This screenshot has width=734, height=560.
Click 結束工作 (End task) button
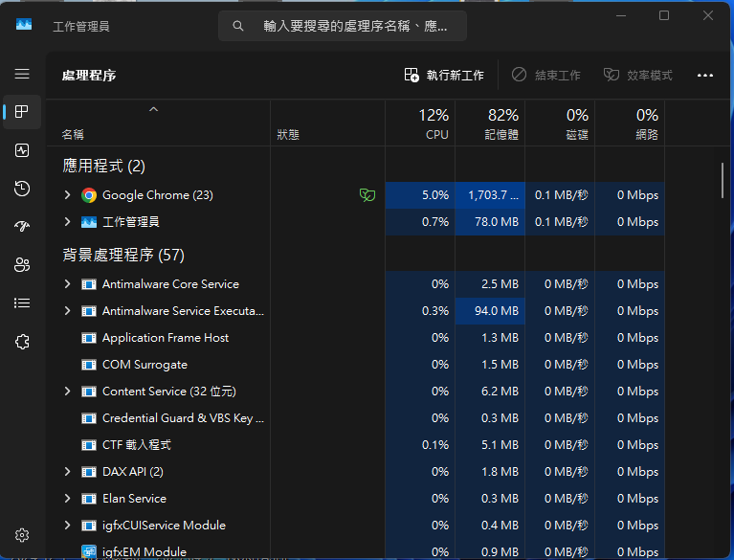[x=545, y=75]
